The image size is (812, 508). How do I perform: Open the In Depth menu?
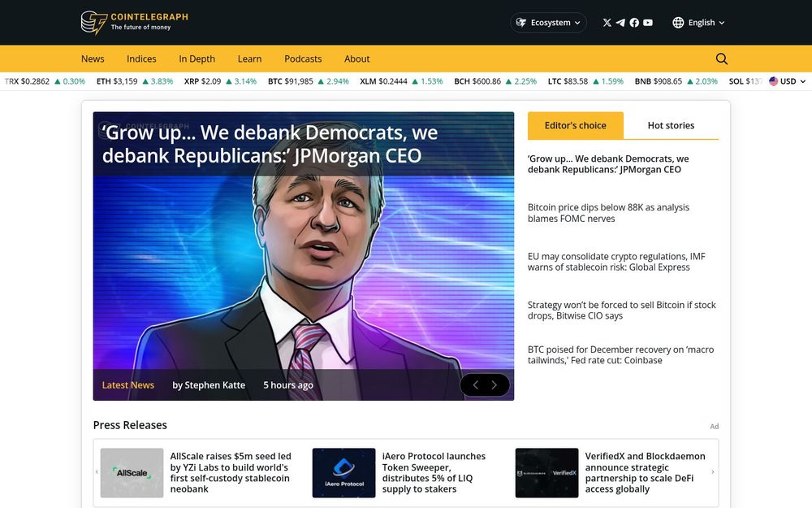(x=197, y=59)
